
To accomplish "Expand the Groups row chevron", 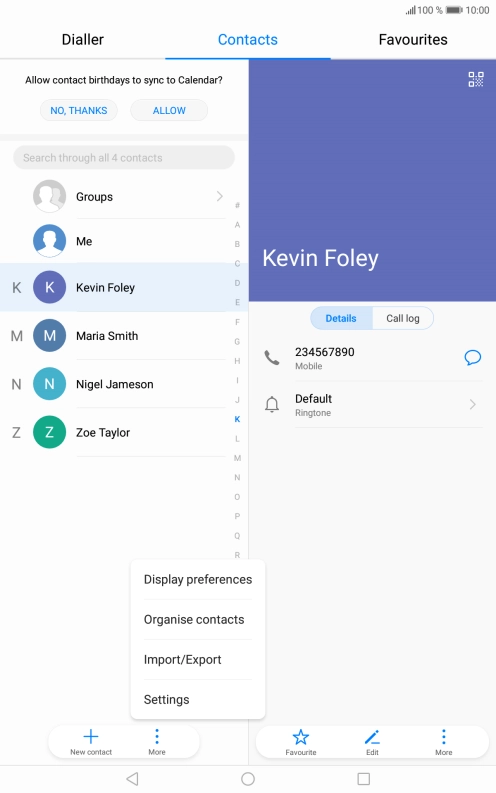I will point(219,196).
